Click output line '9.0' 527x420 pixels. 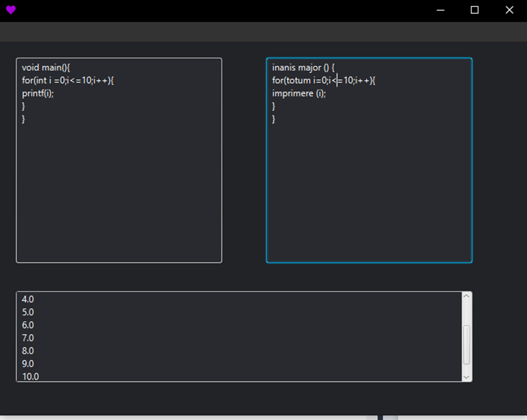28,363
